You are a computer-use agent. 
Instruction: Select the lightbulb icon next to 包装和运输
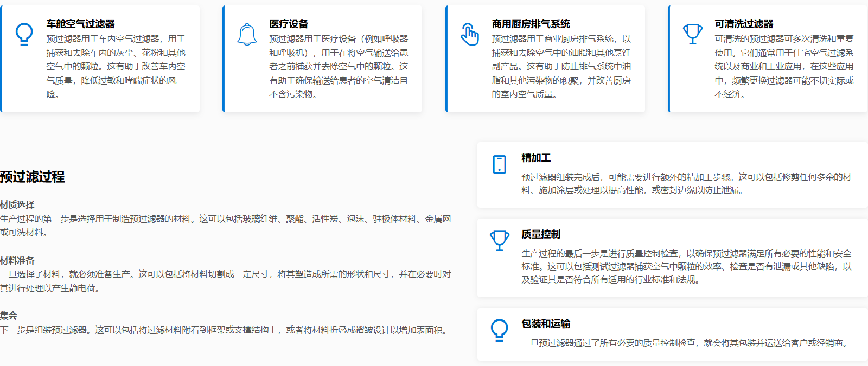(499, 330)
